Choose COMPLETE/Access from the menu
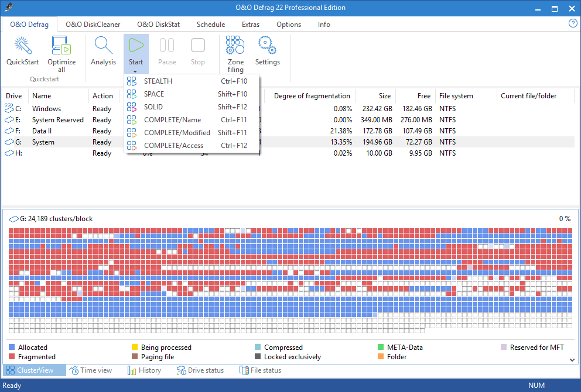Image resolution: width=581 pixels, height=392 pixels. click(192, 146)
